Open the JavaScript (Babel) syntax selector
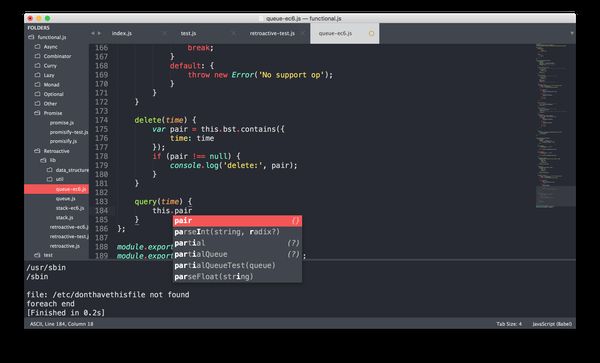The image size is (600, 363). click(552, 324)
